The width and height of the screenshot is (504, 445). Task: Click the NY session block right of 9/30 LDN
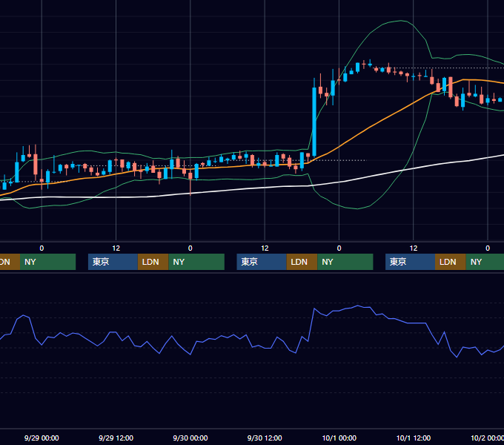(x=345, y=262)
